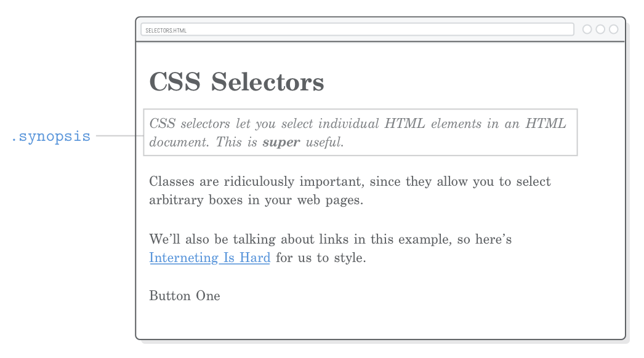The width and height of the screenshot is (644, 358).
Task: Click the sentence starting We'll also be talking
Action: 330,239
